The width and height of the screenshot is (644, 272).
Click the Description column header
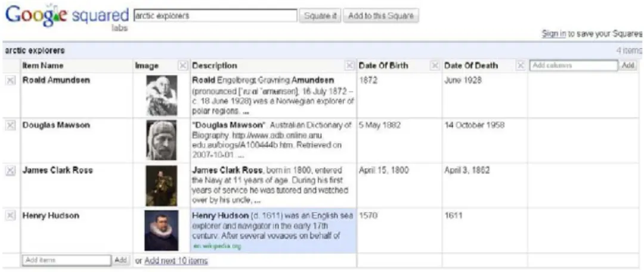[215, 66]
